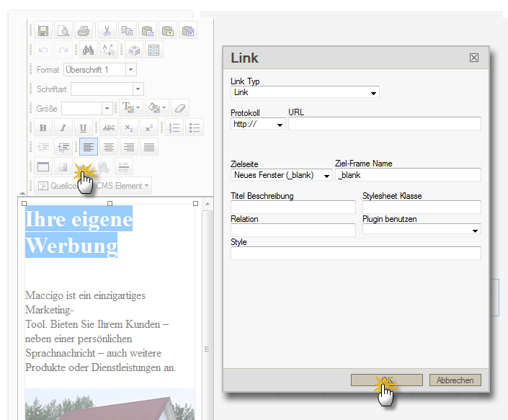Viewport: 508px width, 420px height.
Task: Select the Cut scissors icon
Action: click(107, 31)
